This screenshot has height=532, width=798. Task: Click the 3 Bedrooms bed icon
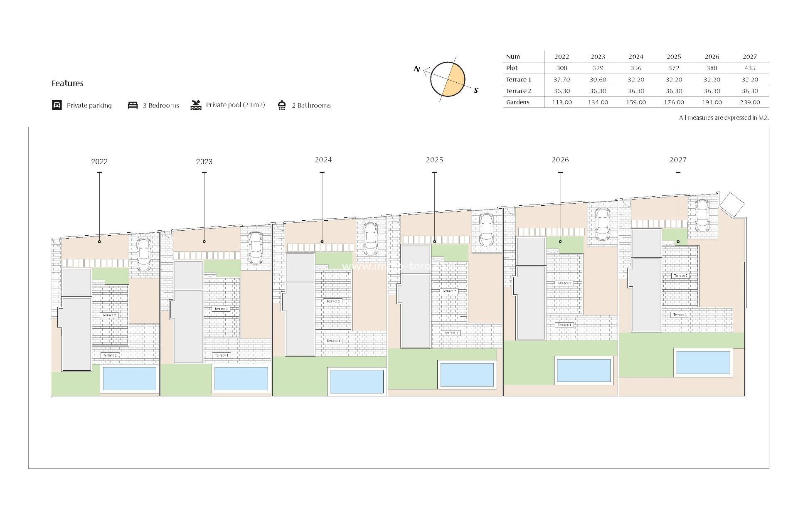pos(133,105)
